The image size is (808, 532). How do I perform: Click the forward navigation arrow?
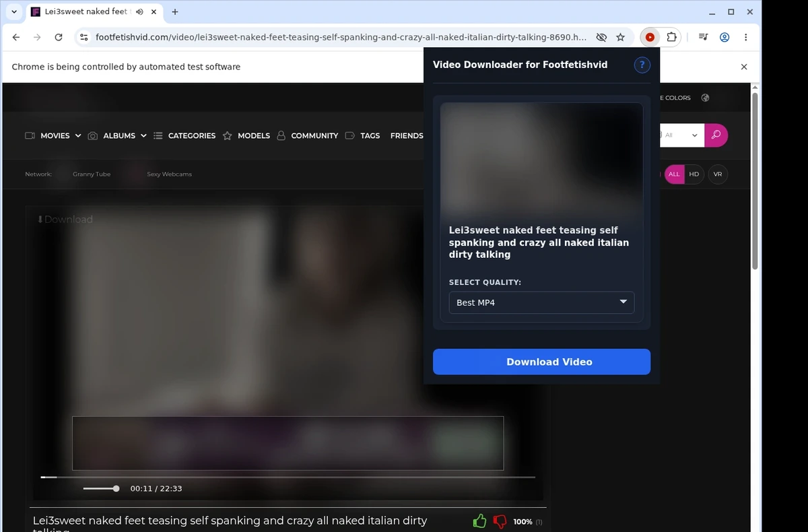[x=38, y=38]
